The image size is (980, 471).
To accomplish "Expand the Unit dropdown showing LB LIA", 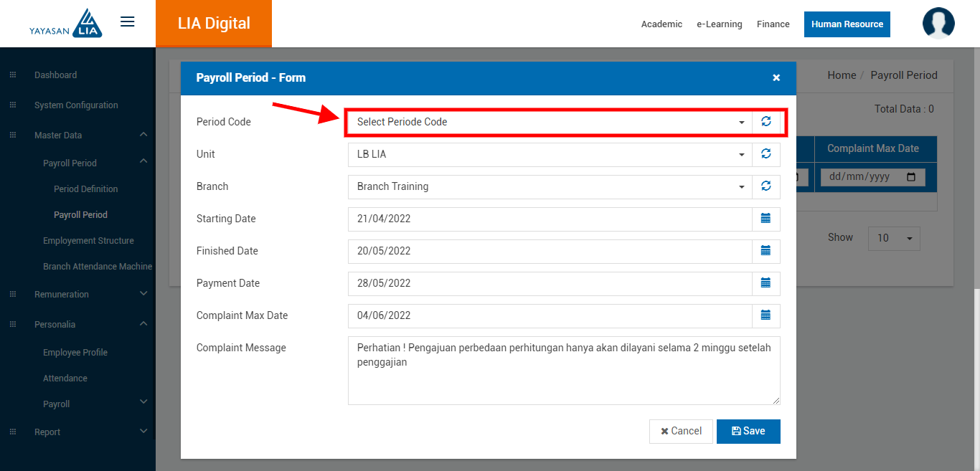I will click(550, 154).
